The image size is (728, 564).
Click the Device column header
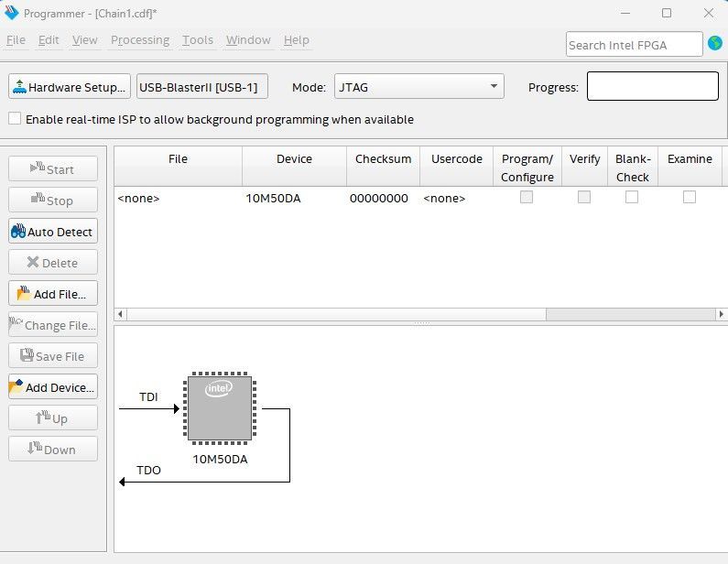pos(294,167)
